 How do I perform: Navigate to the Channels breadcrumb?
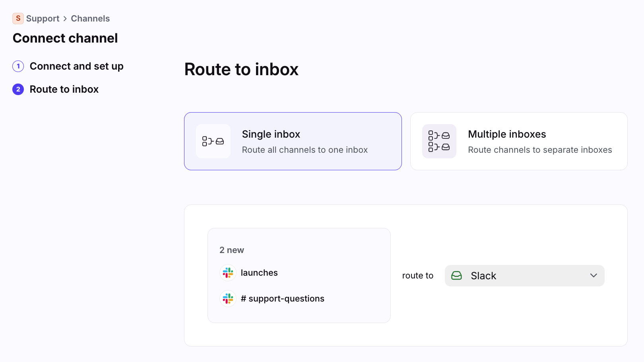click(90, 19)
